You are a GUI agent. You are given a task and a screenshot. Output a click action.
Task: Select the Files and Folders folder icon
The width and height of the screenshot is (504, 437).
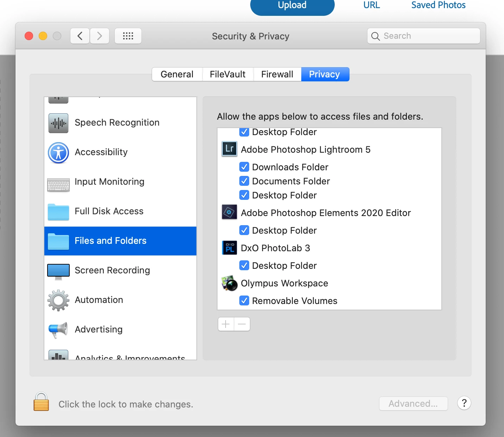[x=58, y=241]
